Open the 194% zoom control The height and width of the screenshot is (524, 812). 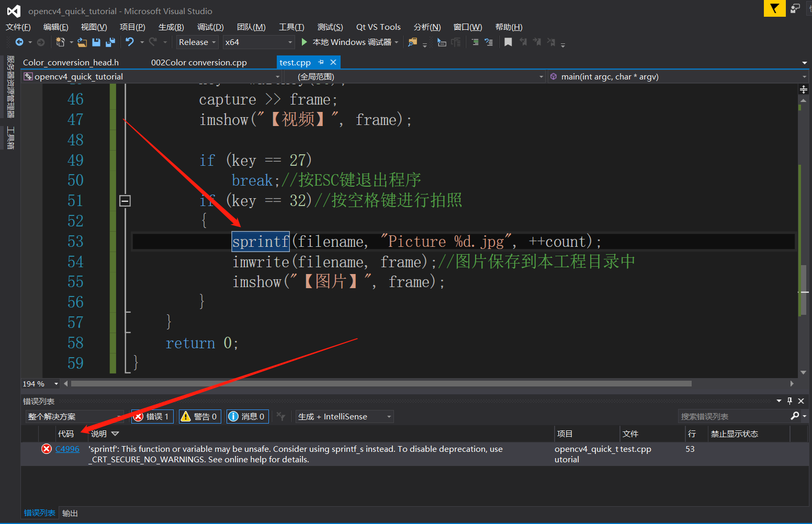(39, 383)
